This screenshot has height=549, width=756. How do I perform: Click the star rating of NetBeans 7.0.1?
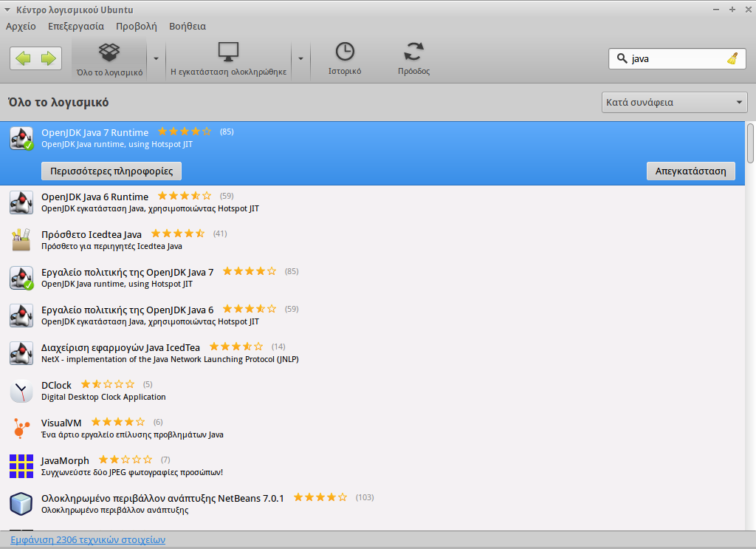point(320,497)
